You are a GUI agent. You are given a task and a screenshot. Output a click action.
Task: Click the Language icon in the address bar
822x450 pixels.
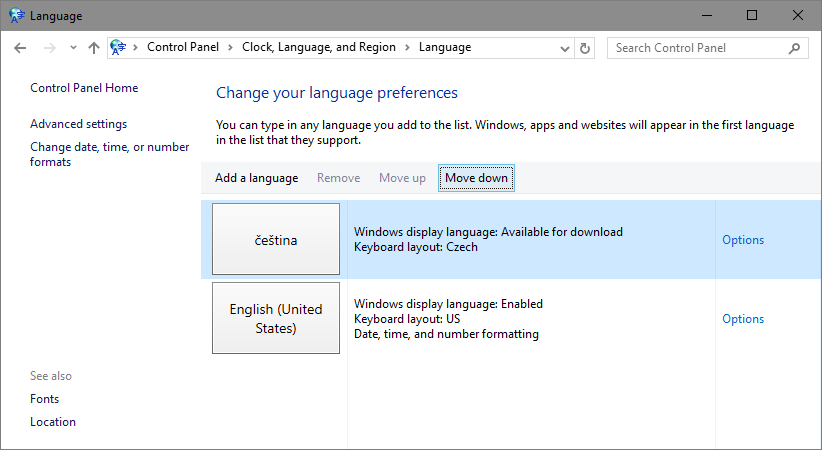pos(118,48)
